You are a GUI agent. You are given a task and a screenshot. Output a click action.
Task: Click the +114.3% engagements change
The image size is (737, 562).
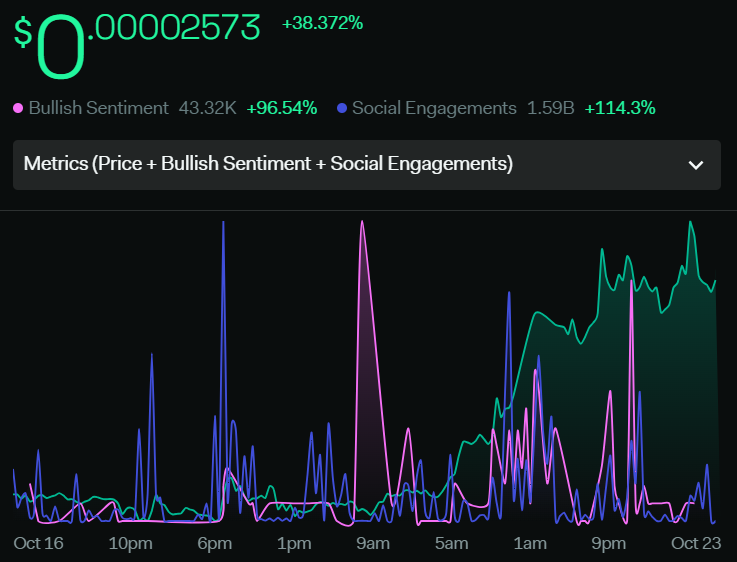(x=620, y=108)
